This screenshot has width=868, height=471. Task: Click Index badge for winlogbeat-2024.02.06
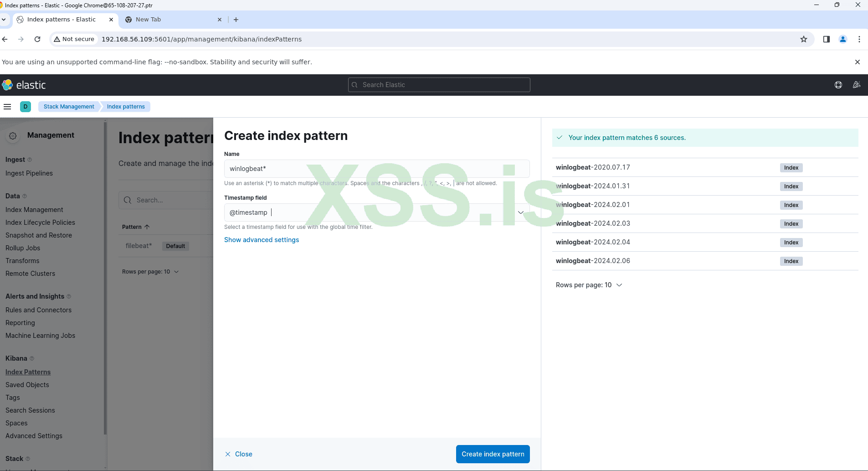pyautogui.click(x=791, y=261)
